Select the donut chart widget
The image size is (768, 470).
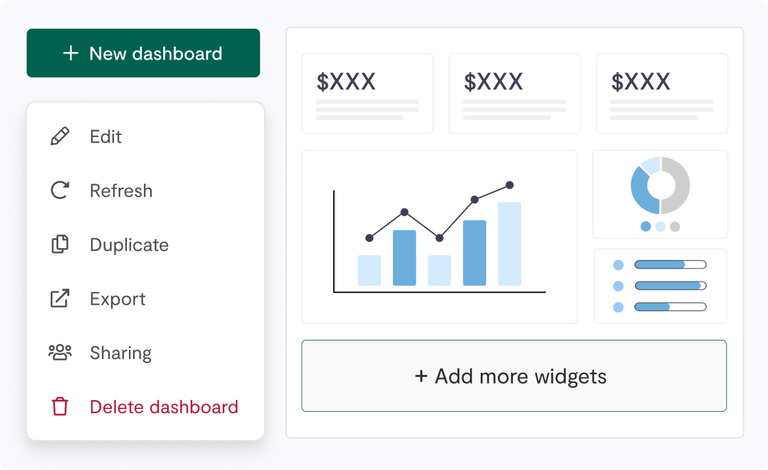(x=660, y=193)
